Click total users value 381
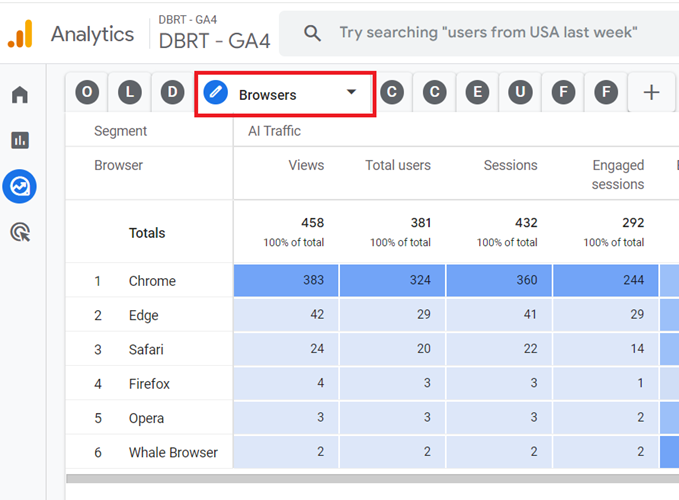 pyautogui.click(x=421, y=223)
